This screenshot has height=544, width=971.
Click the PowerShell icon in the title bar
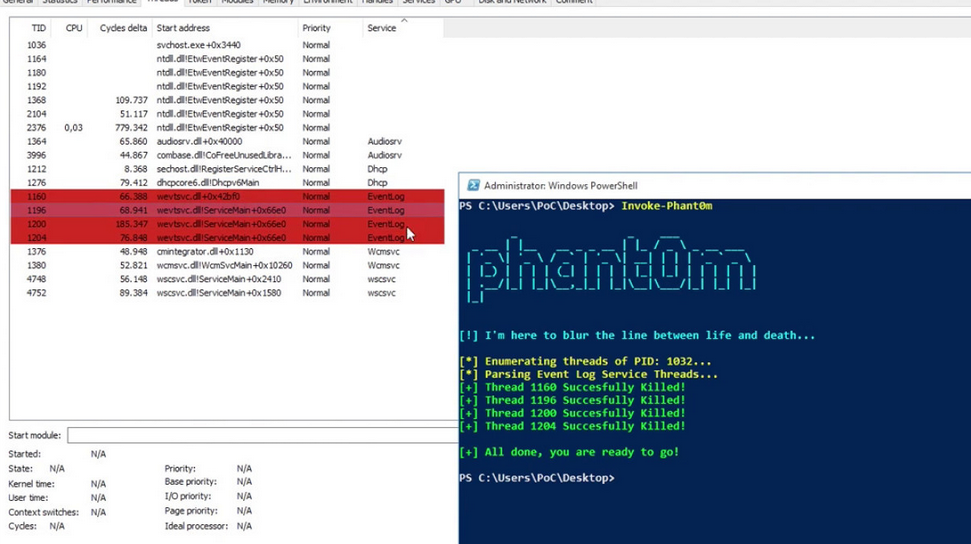(473, 185)
